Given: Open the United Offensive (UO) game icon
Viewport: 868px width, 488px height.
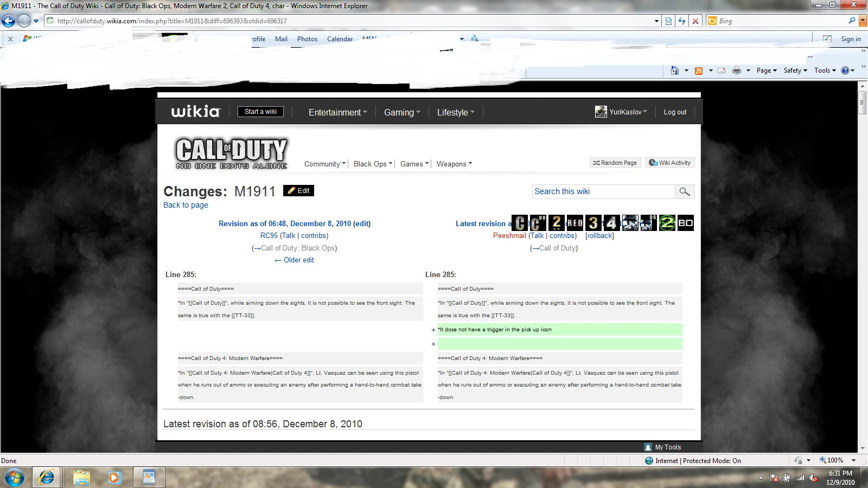Looking at the screenshot, I should [x=538, y=223].
